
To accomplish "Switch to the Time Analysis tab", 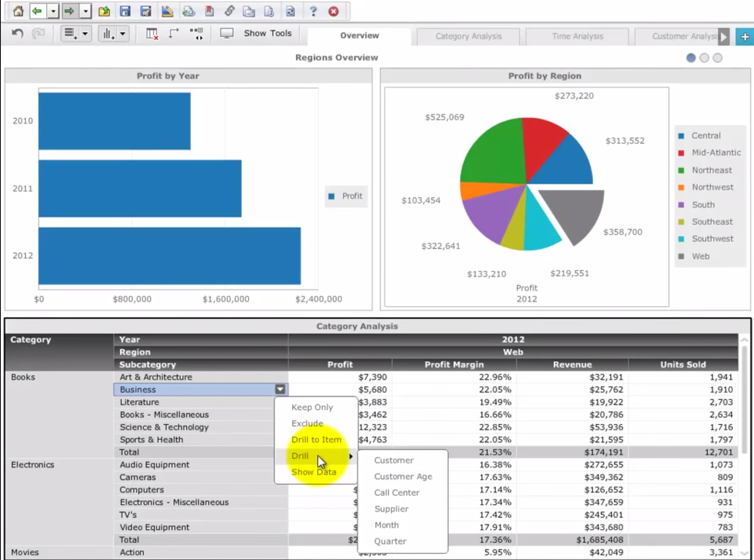I will click(577, 37).
